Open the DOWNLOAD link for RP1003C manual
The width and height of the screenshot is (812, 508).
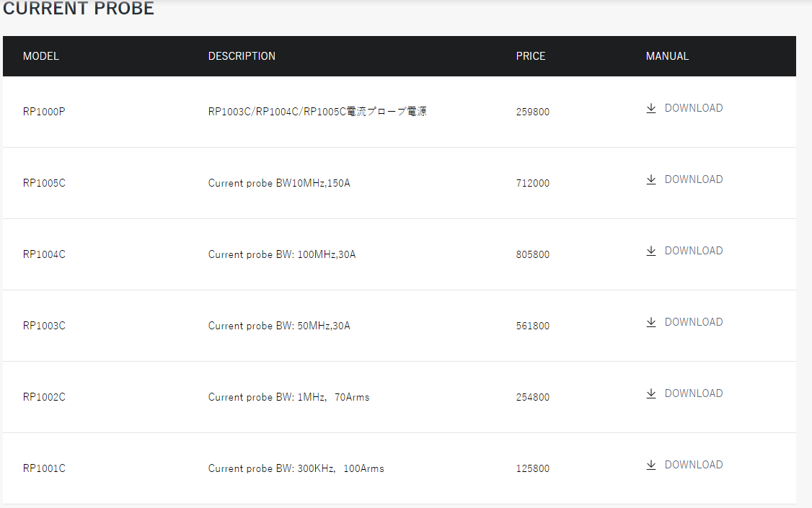(694, 322)
